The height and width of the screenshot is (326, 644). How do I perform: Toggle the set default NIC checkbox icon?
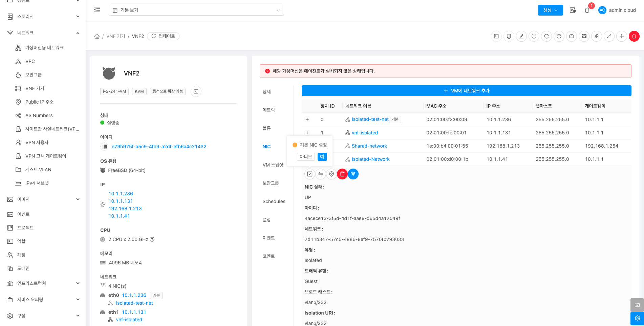click(x=310, y=174)
